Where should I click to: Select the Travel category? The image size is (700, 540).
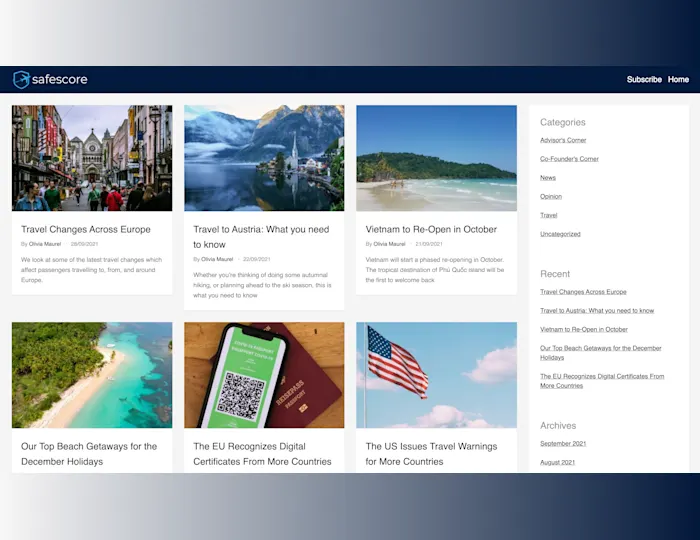tap(549, 215)
